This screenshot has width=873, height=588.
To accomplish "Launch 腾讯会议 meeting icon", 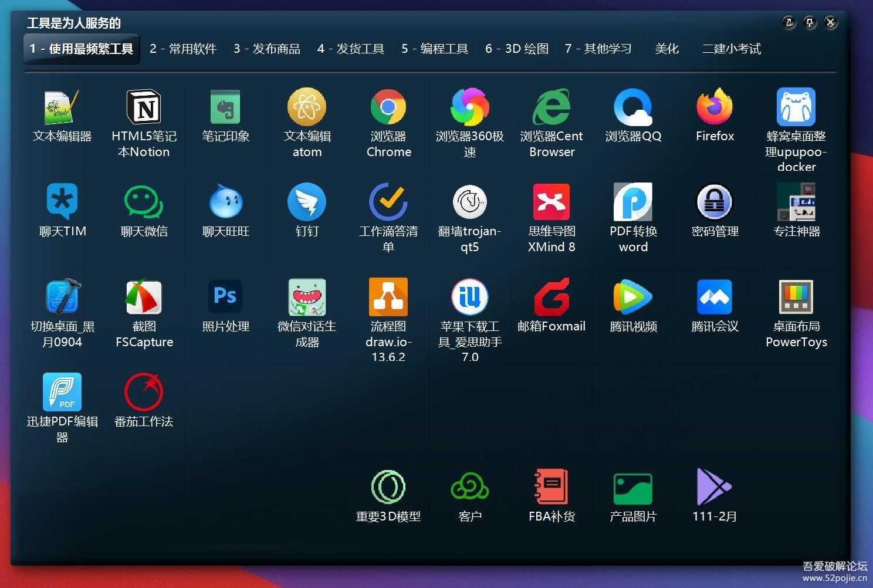I will (x=715, y=297).
